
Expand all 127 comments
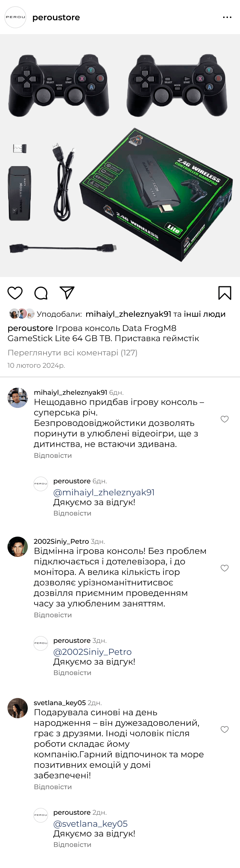(72, 353)
